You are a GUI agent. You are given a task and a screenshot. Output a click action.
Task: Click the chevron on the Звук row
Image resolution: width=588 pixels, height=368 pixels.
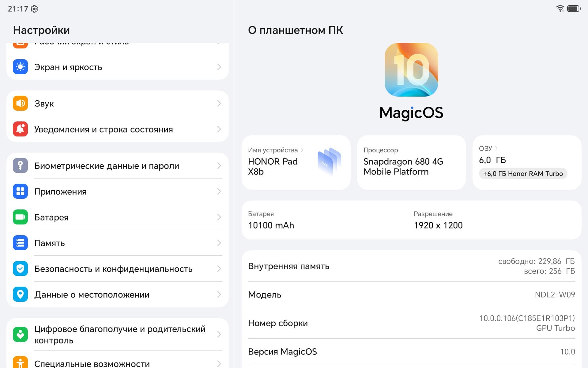pyautogui.click(x=219, y=103)
